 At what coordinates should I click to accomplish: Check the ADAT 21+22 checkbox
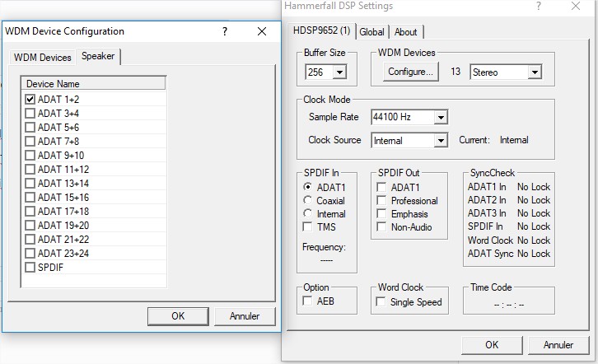tap(30, 240)
